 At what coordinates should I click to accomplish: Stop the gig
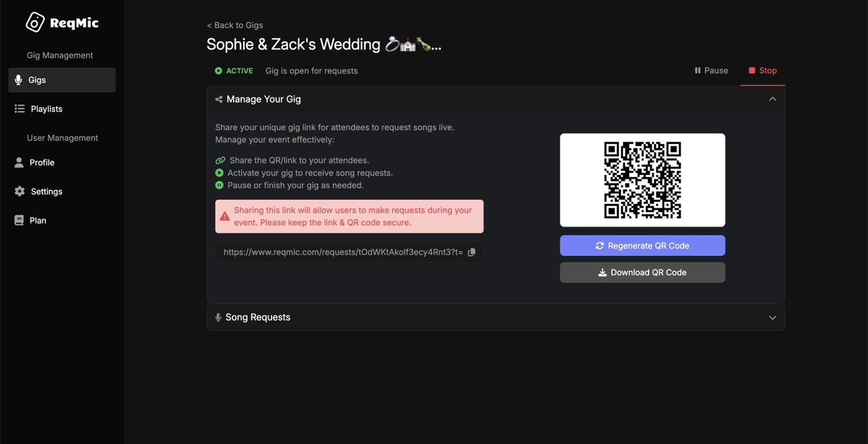coord(762,70)
